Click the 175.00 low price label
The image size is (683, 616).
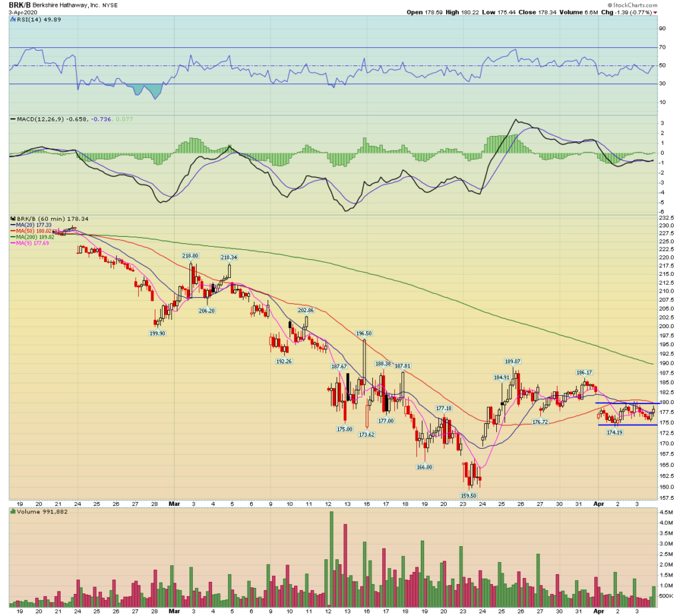(345, 429)
